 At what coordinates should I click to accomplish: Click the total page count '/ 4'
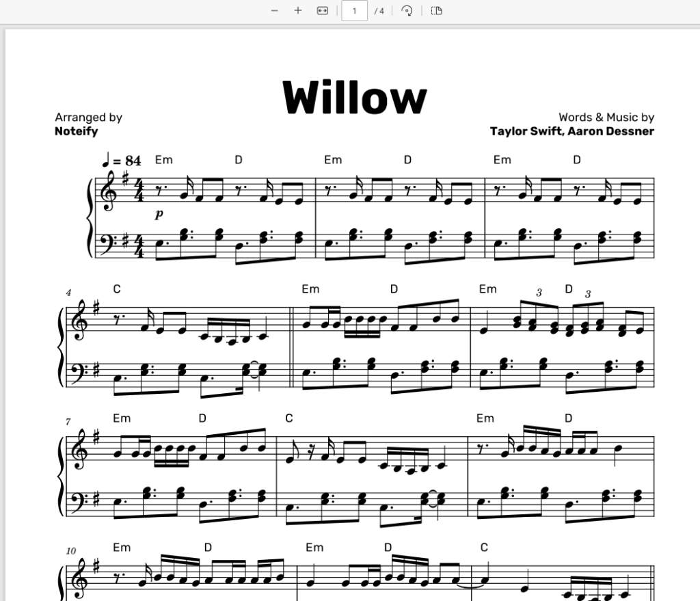point(379,11)
